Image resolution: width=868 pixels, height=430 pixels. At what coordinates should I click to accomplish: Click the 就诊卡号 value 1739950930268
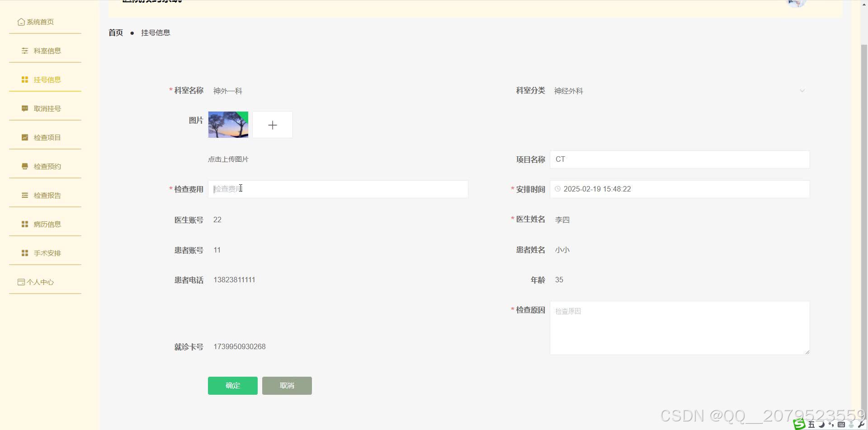pyautogui.click(x=240, y=346)
